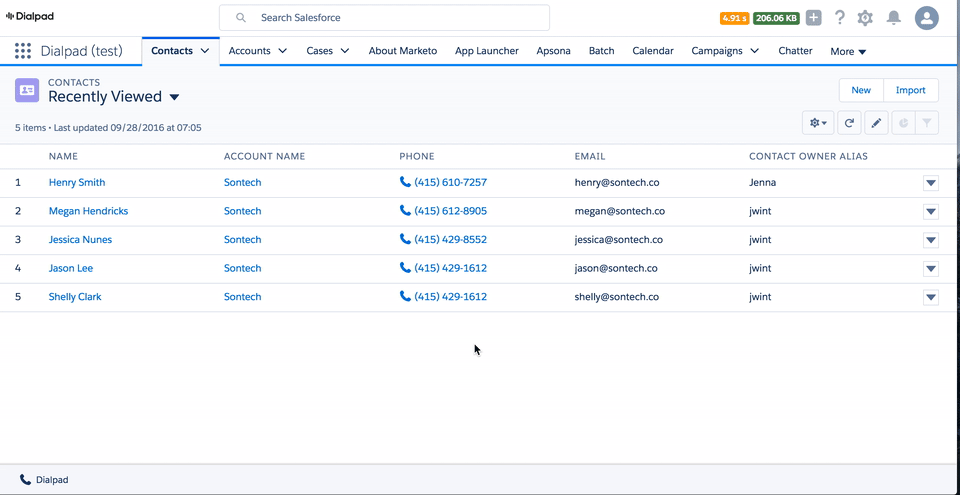Call Henry Smith's phone number icon

[405, 182]
